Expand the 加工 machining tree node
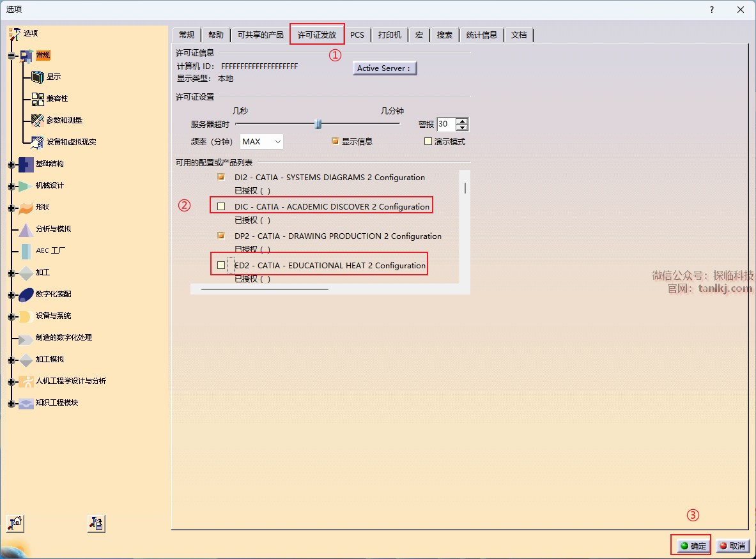This screenshot has height=559, width=756. coord(11,273)
